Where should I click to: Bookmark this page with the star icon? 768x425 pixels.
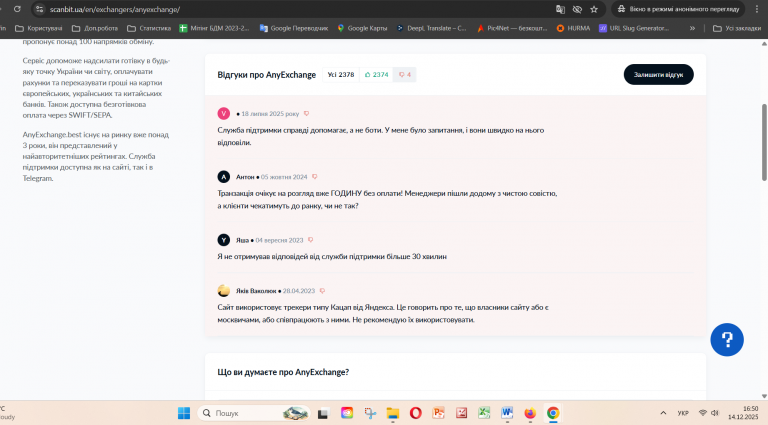pos(594,9)
